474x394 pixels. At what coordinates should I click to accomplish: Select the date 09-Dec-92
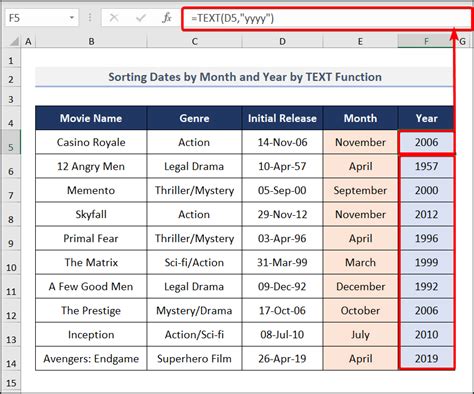pos(282,286)
